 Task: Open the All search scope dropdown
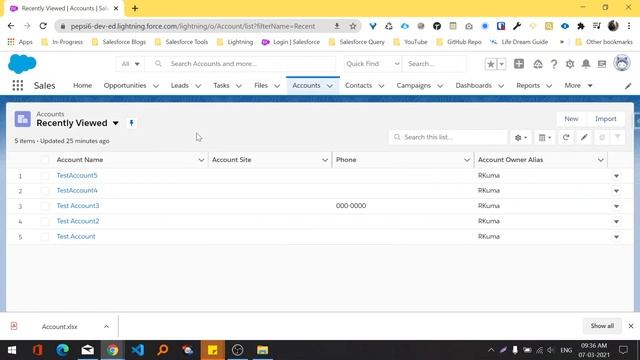tap(130, 64)
